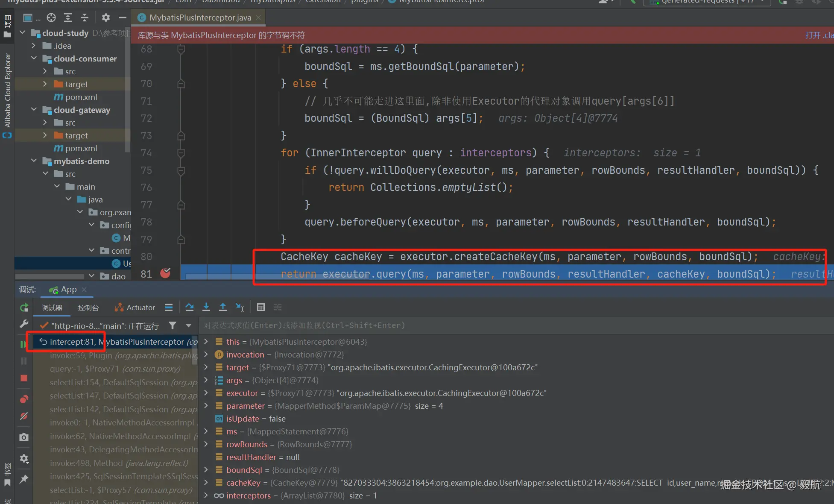The image size is (834, 504).
Task: Select the resultHandler = null variable
Action: point(263,457)
